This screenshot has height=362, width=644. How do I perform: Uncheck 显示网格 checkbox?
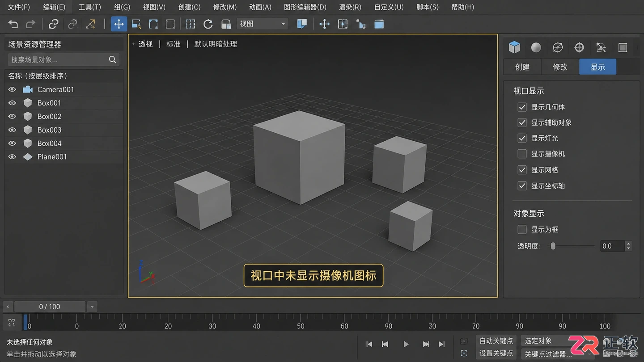[522, 170]
